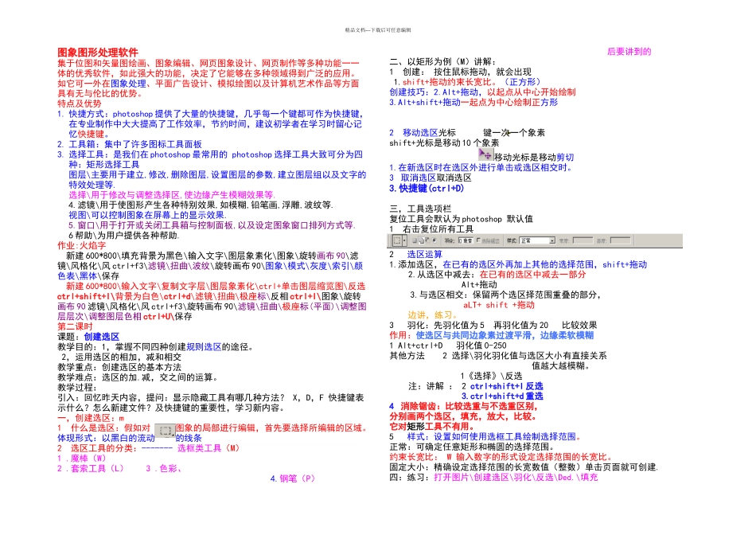The height and width of the screenshot is (535, 756).
Task: Click the header text 精品文档--下载后可任意编辑
Action: coord(378,30)
